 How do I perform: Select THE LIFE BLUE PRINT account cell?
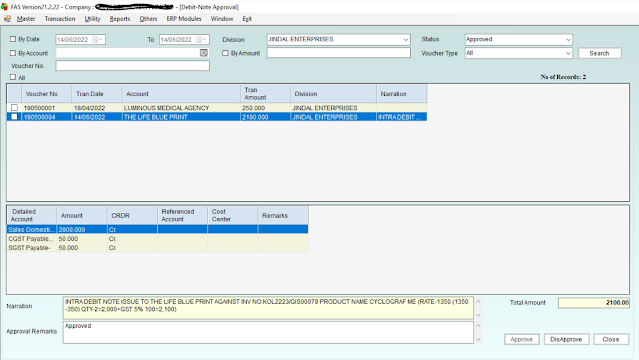[x=181, y=117]
